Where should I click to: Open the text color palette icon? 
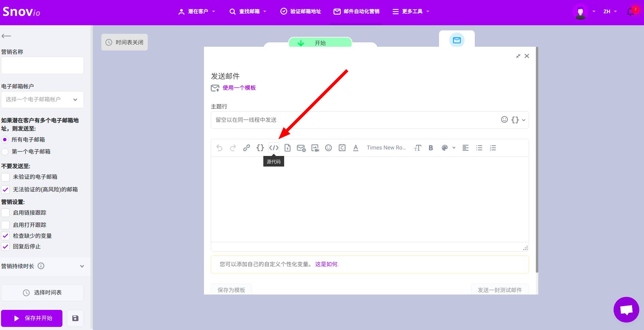(x=445, y=148)
